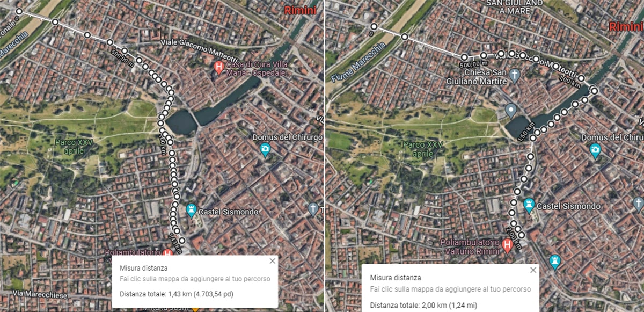
Task: Select the Domus del Chirurgo camera pin in right map
Action: 595,151
